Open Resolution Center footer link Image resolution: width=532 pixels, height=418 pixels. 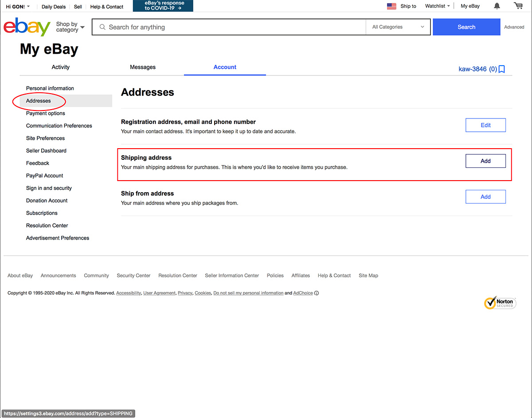coord(178,276)
